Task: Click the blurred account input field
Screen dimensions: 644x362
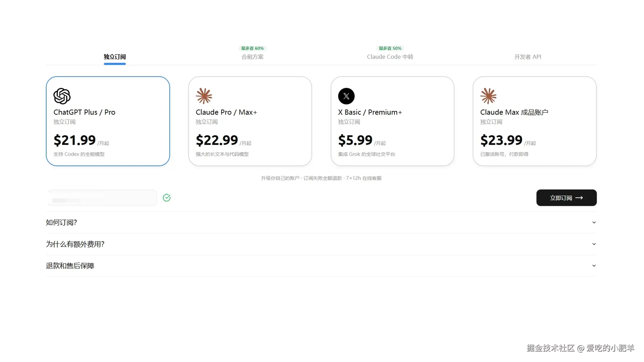Action: pos(102,198)
